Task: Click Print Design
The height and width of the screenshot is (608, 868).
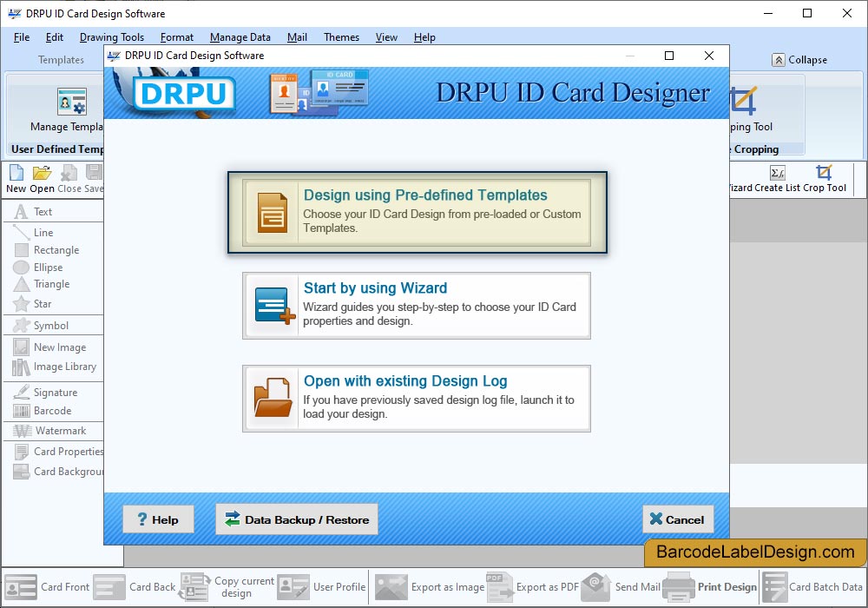Action: 710,587
